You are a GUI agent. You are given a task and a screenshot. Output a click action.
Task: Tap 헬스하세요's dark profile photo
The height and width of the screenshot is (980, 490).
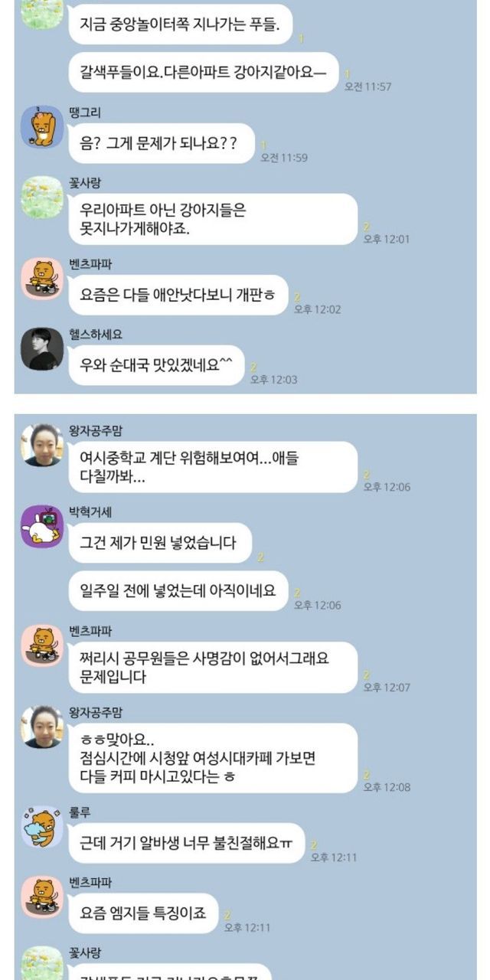click(41, 348)
